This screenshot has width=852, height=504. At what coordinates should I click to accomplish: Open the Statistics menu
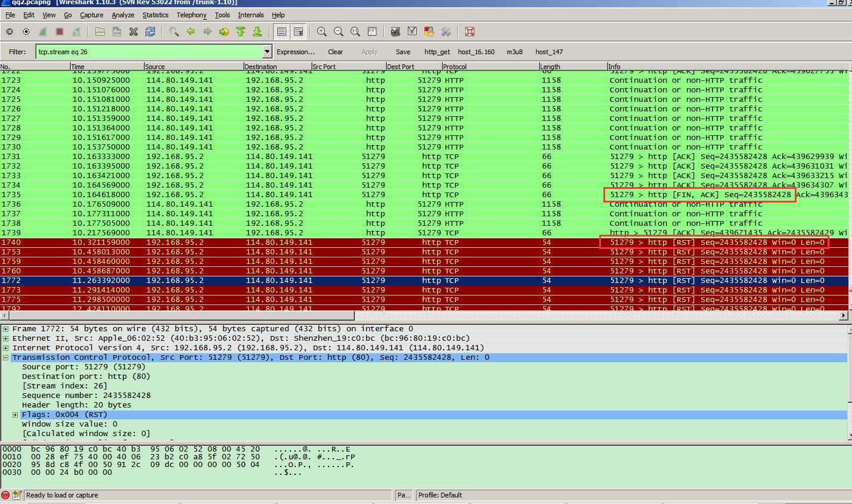coord(155,15)
